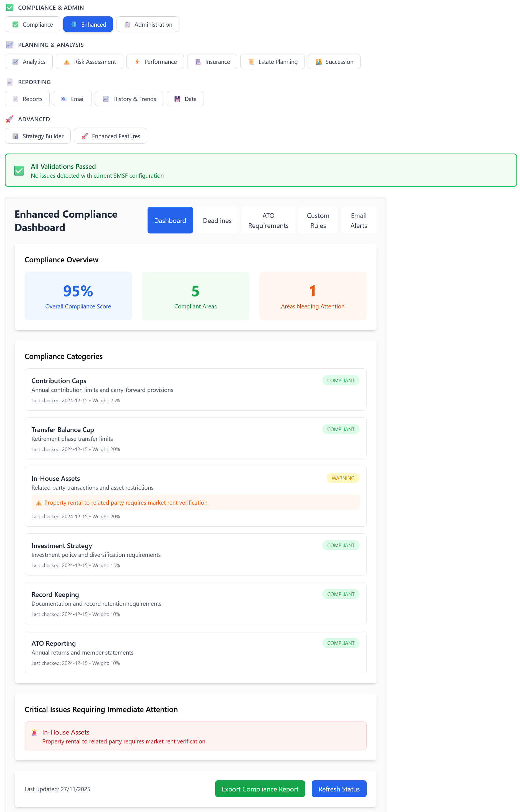Select the Analytics icon in Planning & Analysis
Viewport: 520px width, 812px height.
point(16,62)
